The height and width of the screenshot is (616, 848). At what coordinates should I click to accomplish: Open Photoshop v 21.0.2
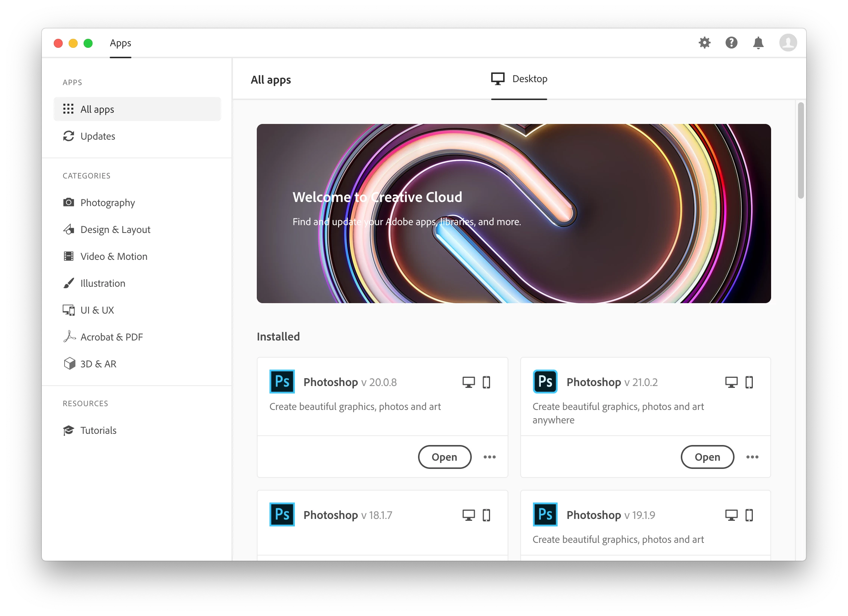pos(707,457)
